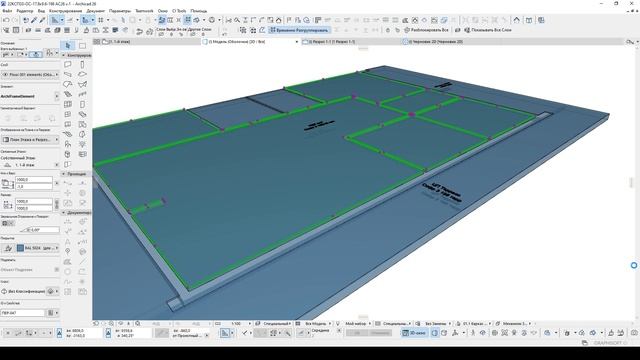Collapse the Конструирование toolbox section
640x360 pixels.
point(64,55)
